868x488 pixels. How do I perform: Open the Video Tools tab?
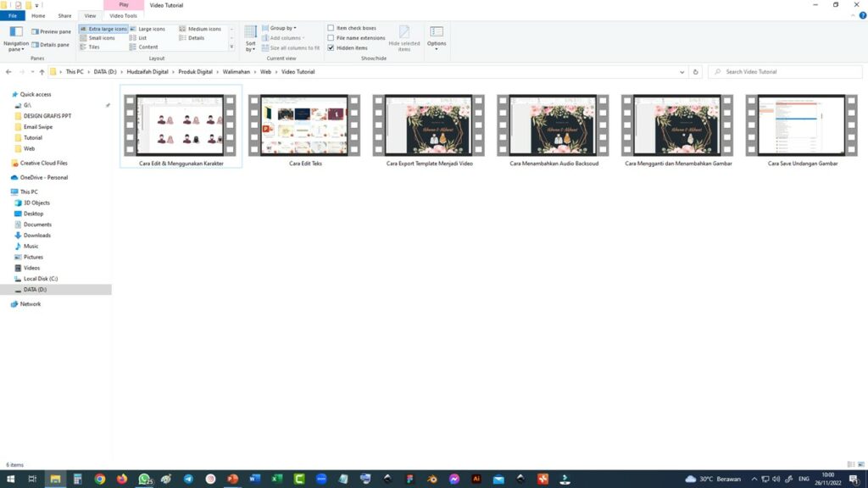pos(124,15)
